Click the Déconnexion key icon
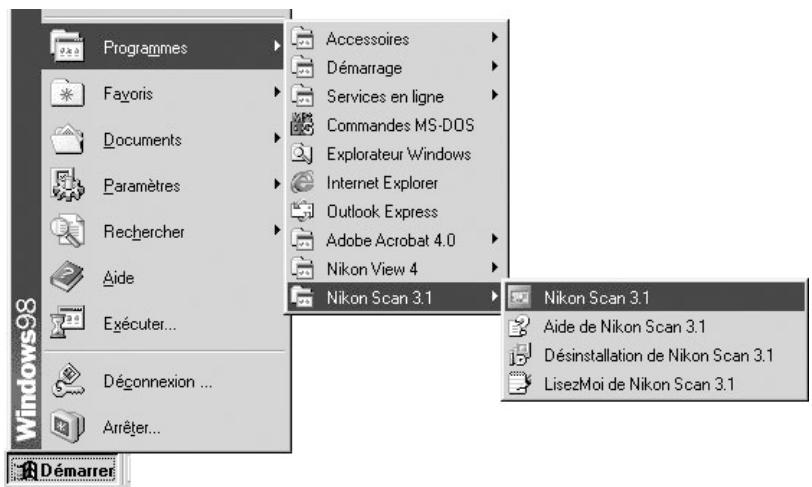The width and height of the screenshot is (812, 487). tap(68, 381)
